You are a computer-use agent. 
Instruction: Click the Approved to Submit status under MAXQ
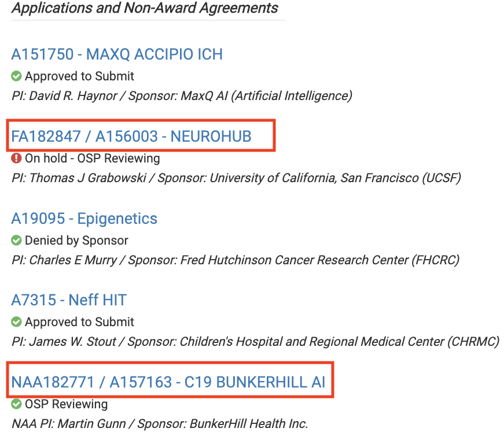pos(79,76)
